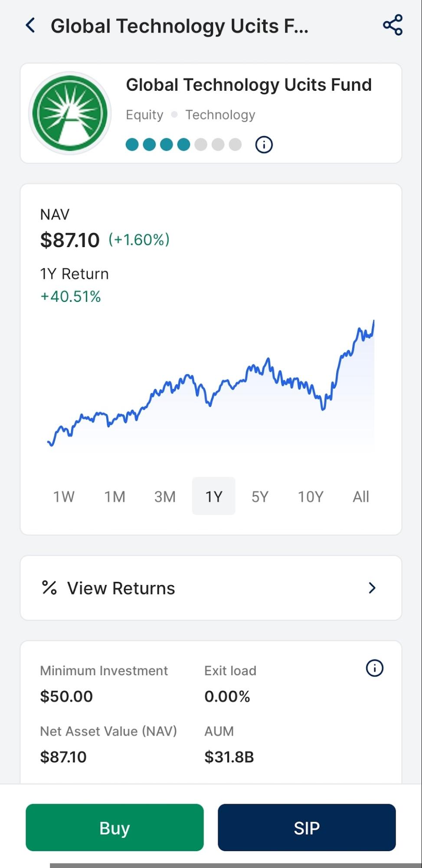Switch chart to 3M range
The height and width of the screenshot is (868, 422).
click(x=165, y=496)
